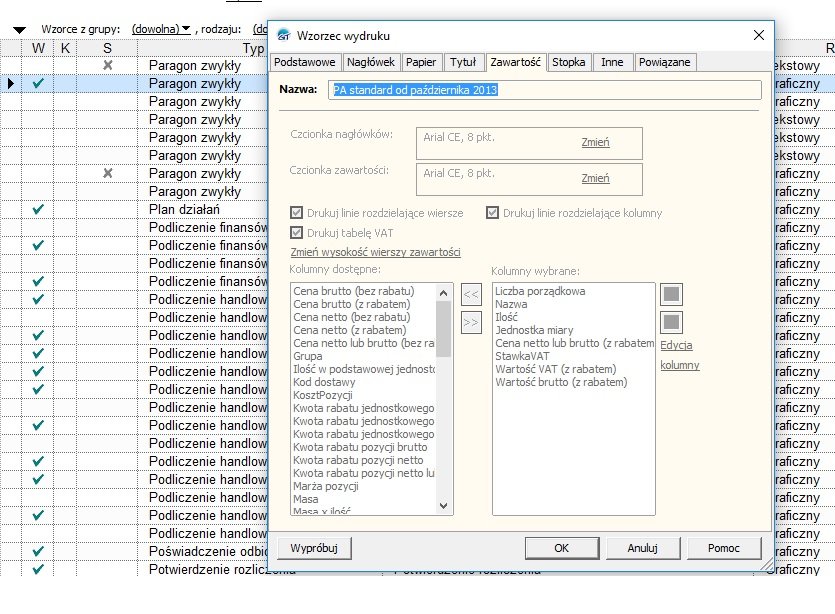Click the checkmark in the Plan działań row
This screenshot has height=614, width=835.
(38, 209)
